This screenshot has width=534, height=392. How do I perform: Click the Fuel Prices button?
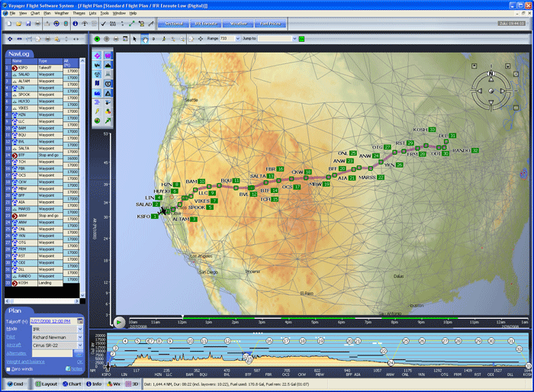click(x=270, y=24)
